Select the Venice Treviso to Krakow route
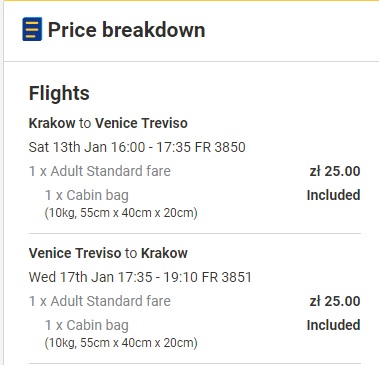Screen dimensions: 379x378 point(108,253)
